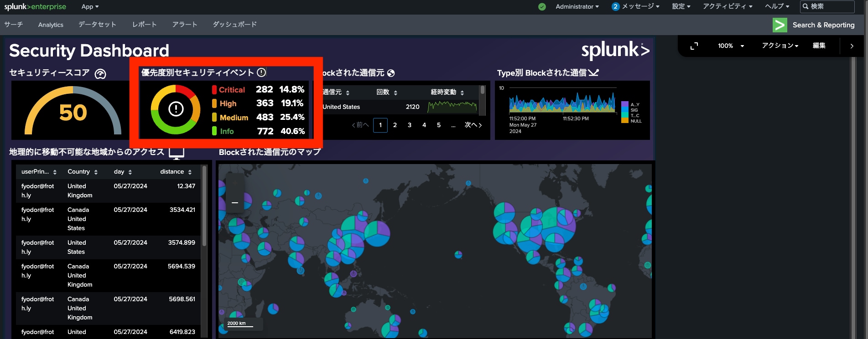Click the globe icon beside Blockされた通信元
The width and height of the screenshot is (868, 339).
tap(391, 73)
